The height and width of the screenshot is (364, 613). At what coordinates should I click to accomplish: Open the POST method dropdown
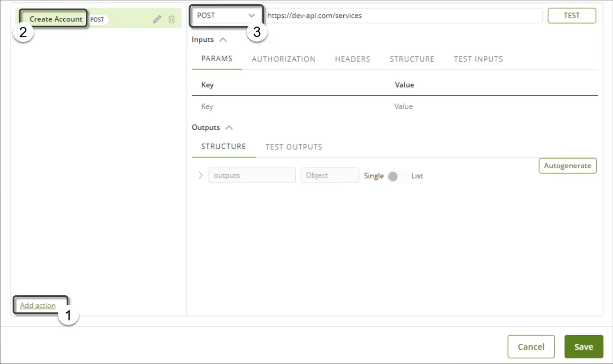(226, 15)
